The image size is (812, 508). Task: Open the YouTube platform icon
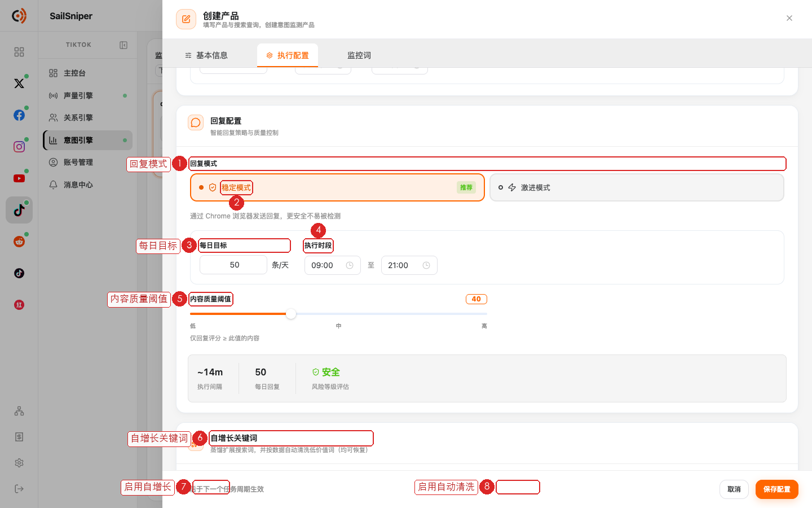[19, 178]
